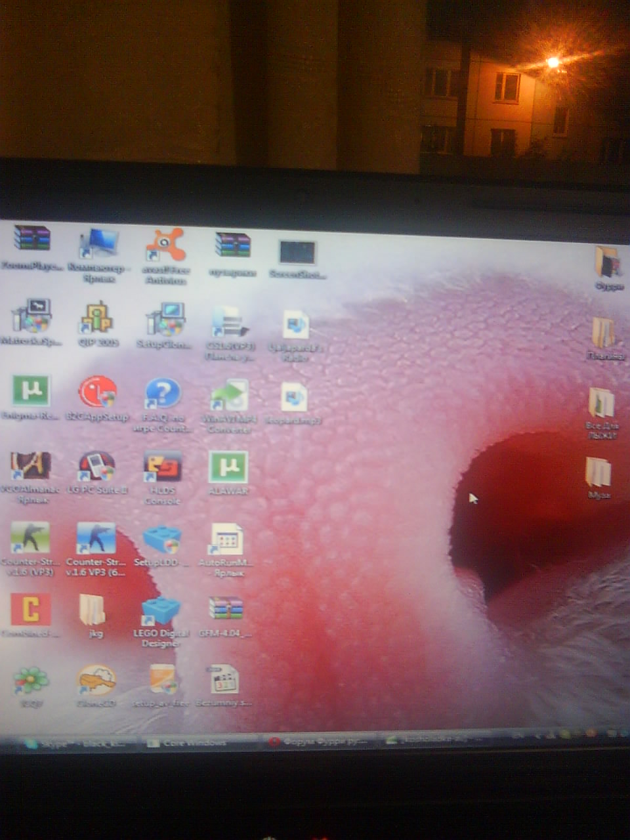Screen dimensions: 630x840
Task: Open the avast! Free Antivirus shortcut
Action: coord(165,246)
